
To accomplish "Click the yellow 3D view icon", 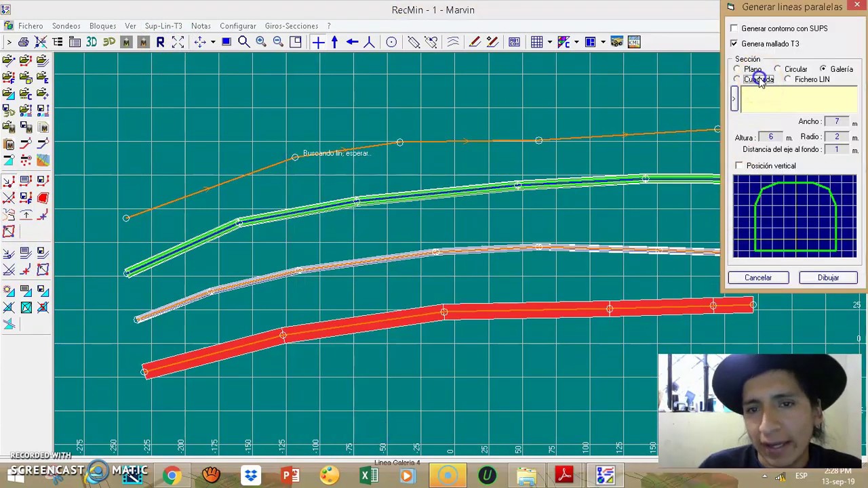I will (108, 42).
